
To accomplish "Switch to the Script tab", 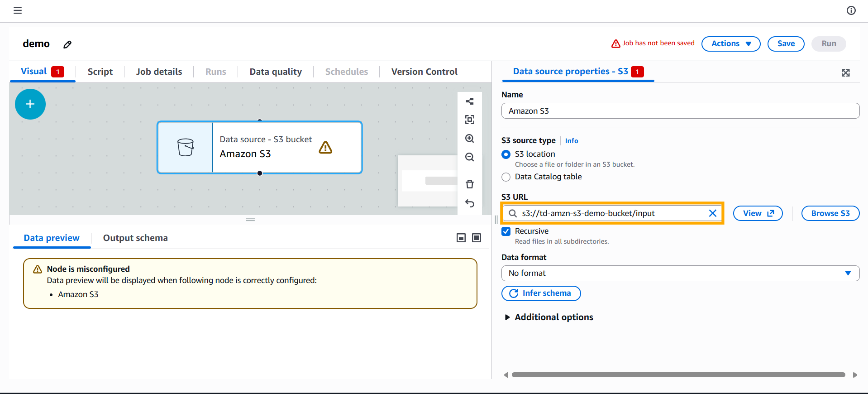I will 100,72.
